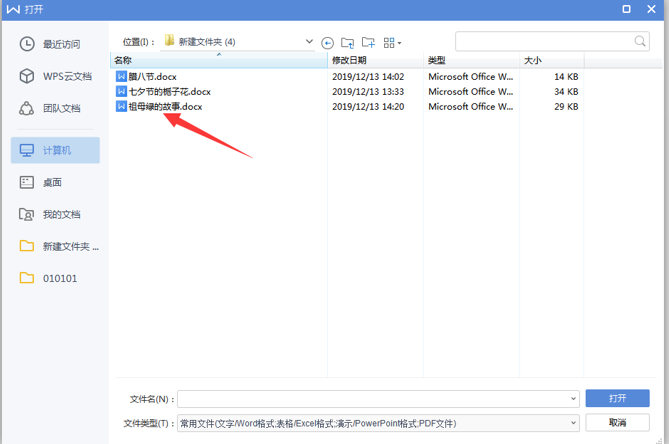Click the date 2019/12/13 13:33
669x444 pixels.
coord(368,92)
